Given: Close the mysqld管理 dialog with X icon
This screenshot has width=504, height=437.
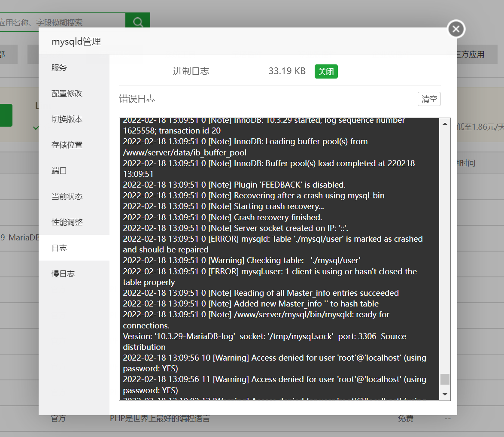Looking at the screenshot, I should click(456, 29).
